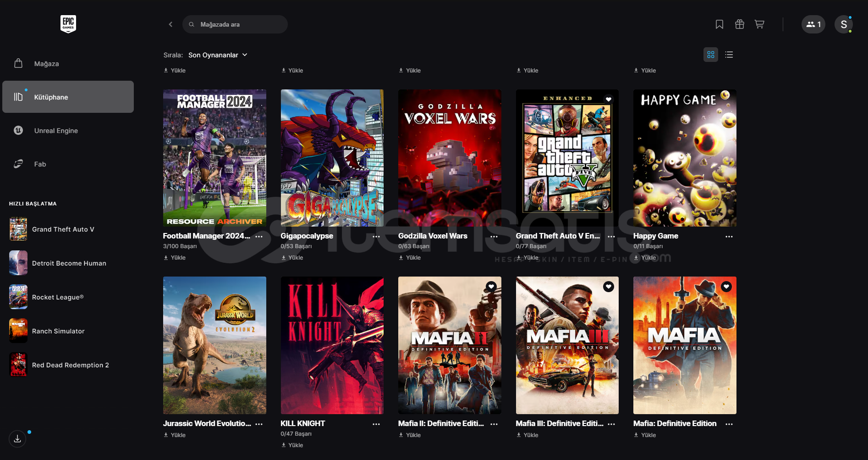Open Football Manager 2024 options menu
Image resolution: width=868 pixels, height=460 pixels.
click(259, 237)
